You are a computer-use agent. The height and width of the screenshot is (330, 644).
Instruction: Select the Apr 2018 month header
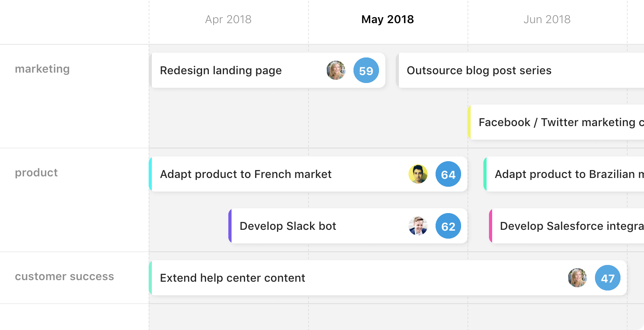(x=228, y=19)
